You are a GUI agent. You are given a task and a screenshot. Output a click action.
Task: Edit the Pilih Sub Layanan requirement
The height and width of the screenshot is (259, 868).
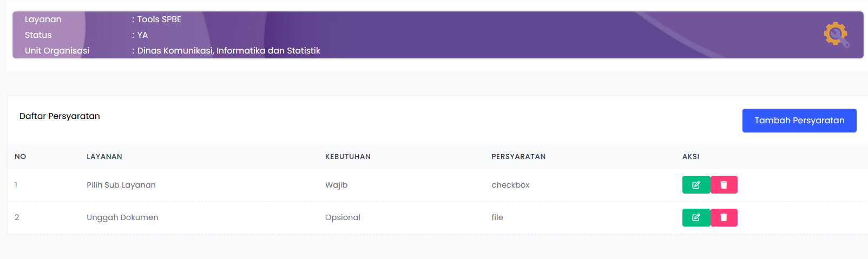pos(696,185)
